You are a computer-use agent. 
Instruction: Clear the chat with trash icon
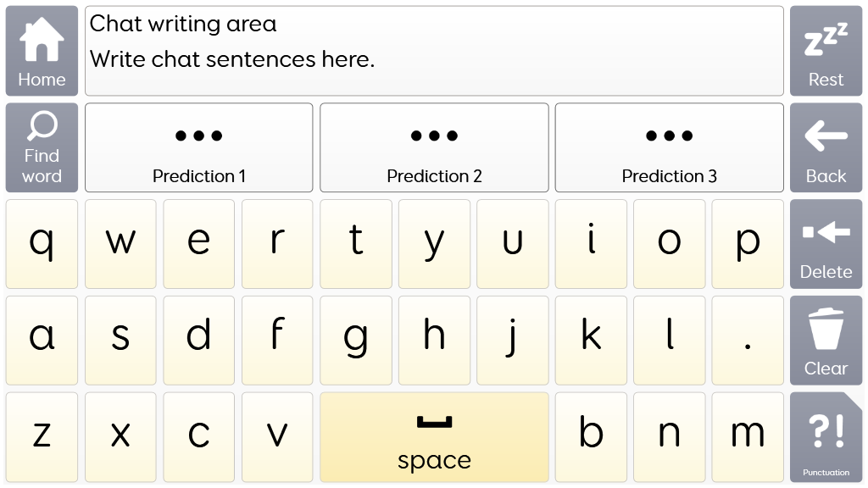(826, 341)
